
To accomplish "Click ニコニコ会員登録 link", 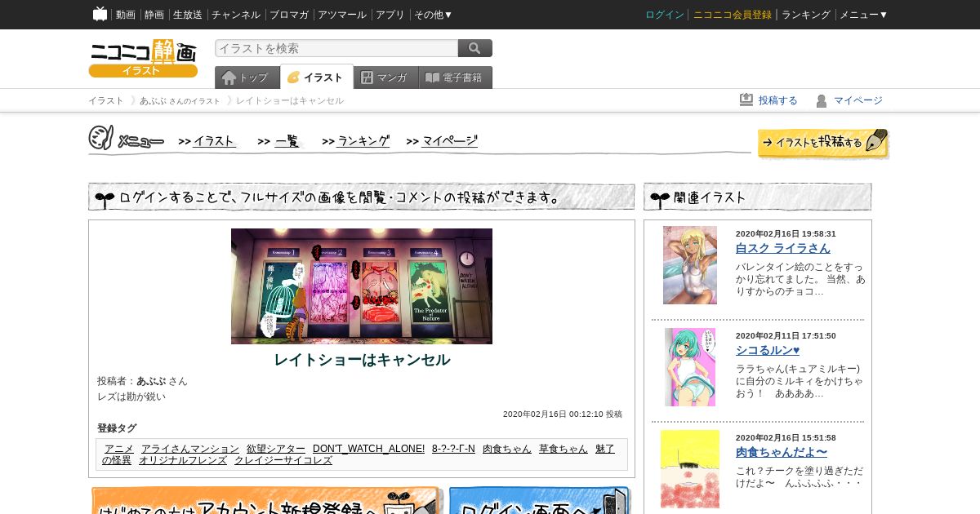I will pyautogui.click(x=733, y=15).
